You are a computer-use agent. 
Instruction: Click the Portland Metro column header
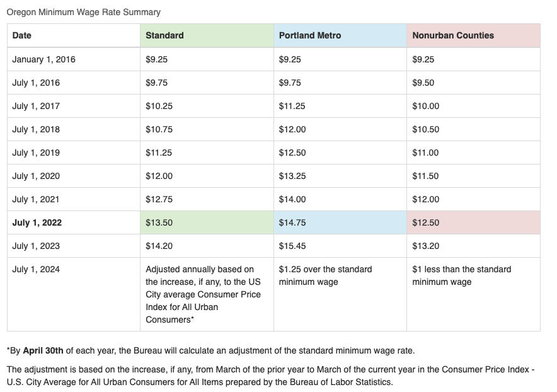[340, 35]
